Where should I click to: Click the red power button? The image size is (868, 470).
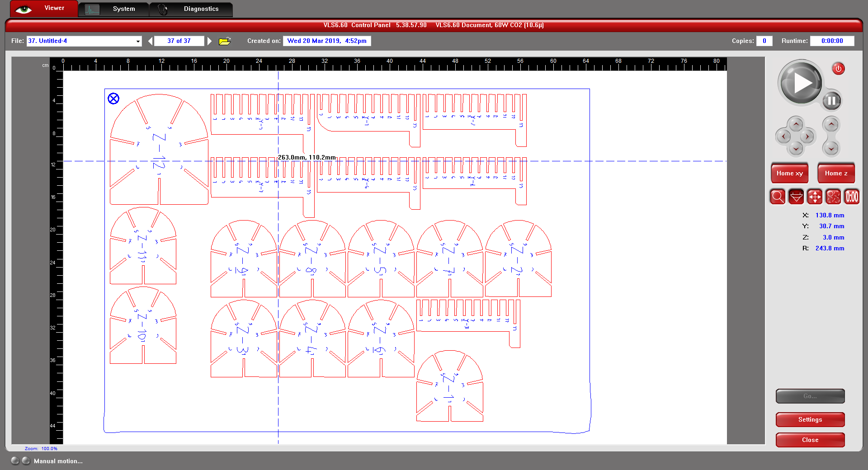point(839,69)
